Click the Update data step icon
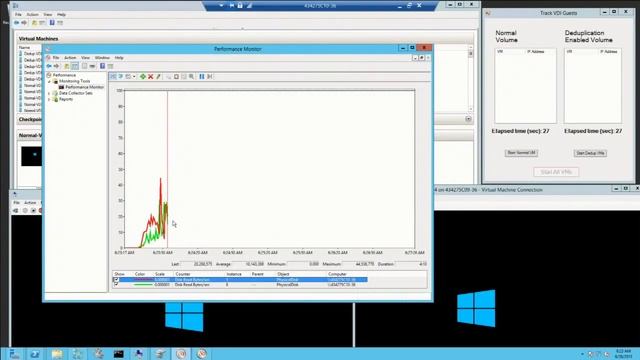Image resolution: width=640 pixels, height=360 pixels. click(x=209, y=77)
